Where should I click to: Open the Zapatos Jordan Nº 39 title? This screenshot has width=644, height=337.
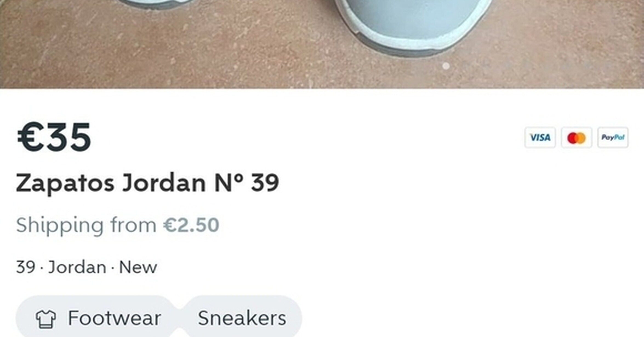pos(147,183)
